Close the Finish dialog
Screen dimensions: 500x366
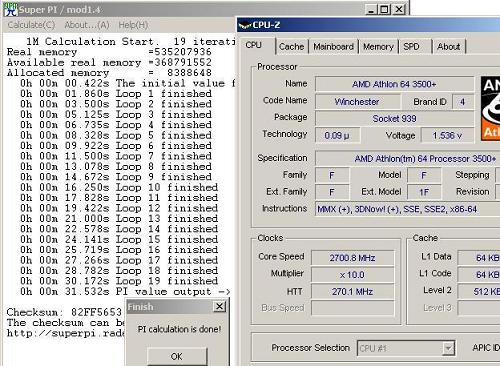click(x=219, y=306)
